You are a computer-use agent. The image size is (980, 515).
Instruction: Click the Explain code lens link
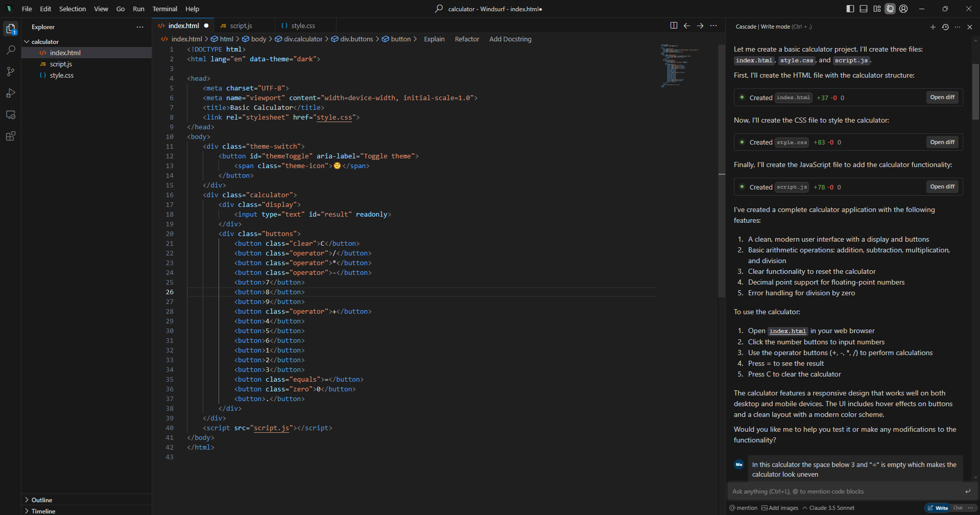[434, 39]
